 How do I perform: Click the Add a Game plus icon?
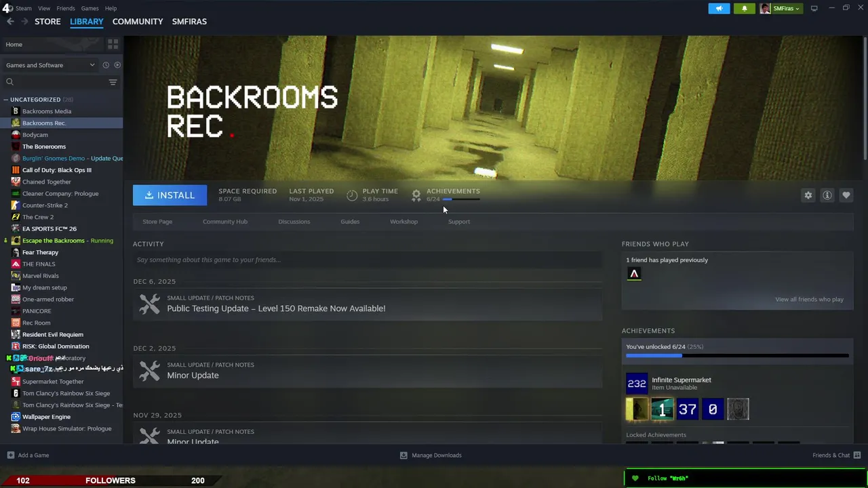pos(10,455)
